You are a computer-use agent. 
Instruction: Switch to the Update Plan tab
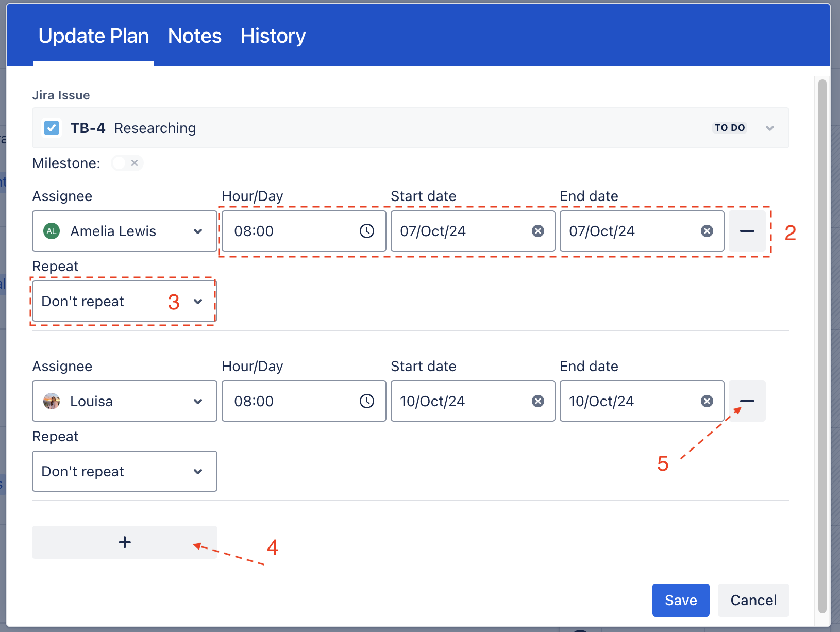pyautogui.click(x=93, y=36)
